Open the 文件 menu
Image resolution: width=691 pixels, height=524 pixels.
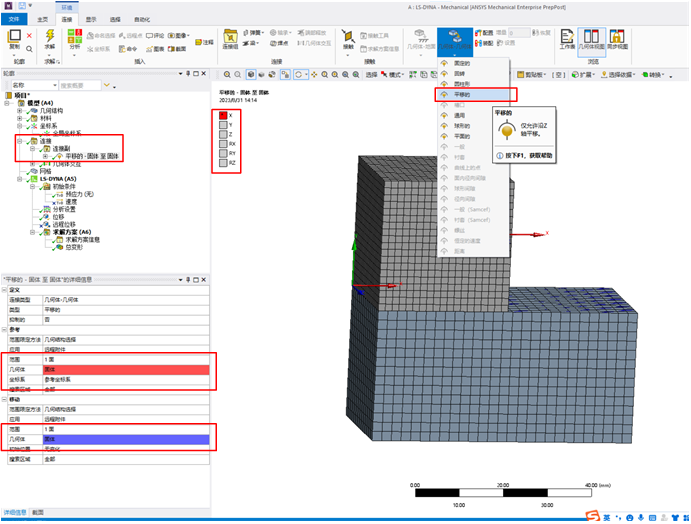[14, 19]
